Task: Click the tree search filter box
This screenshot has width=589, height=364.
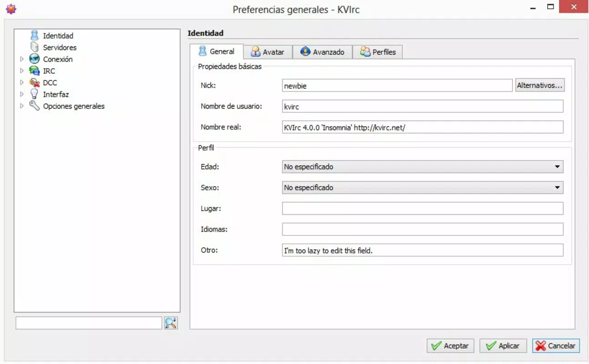Action: pos(89,323)
